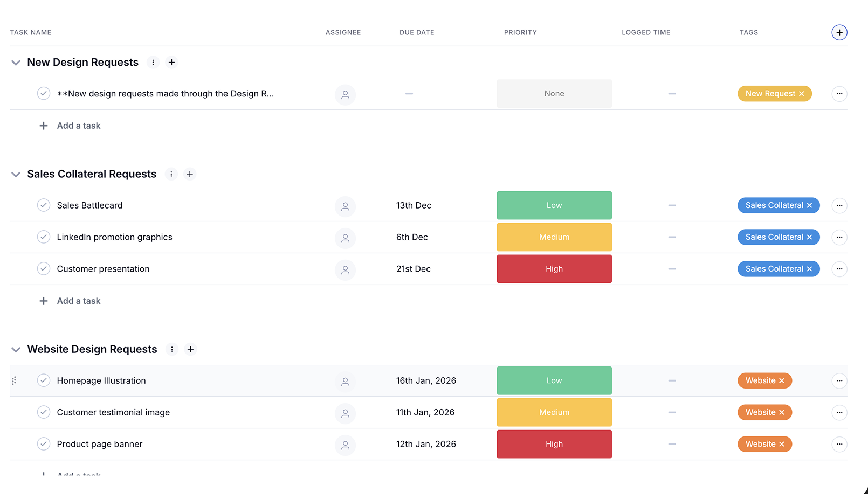This screenshot has width=868, height=499.
Task: Add task via plus beside Sales Collateral Requests
Action: click(x=190, y=174)
